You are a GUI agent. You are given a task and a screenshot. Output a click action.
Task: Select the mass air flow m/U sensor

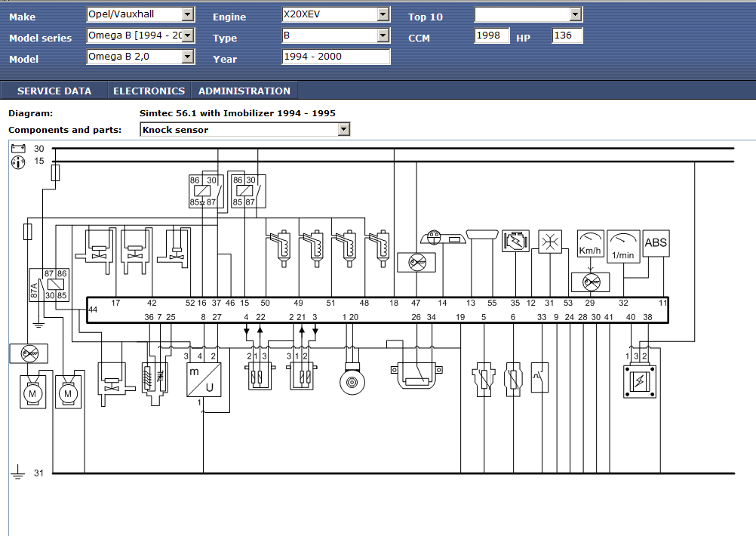pos(204,380)
